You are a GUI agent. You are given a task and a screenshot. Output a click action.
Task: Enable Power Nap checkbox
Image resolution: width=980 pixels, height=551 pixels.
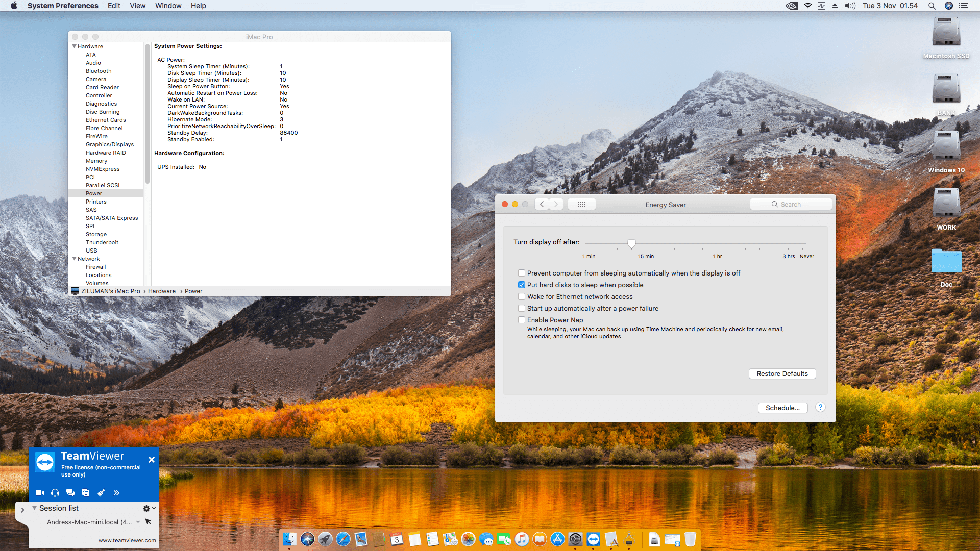point(522,320)
